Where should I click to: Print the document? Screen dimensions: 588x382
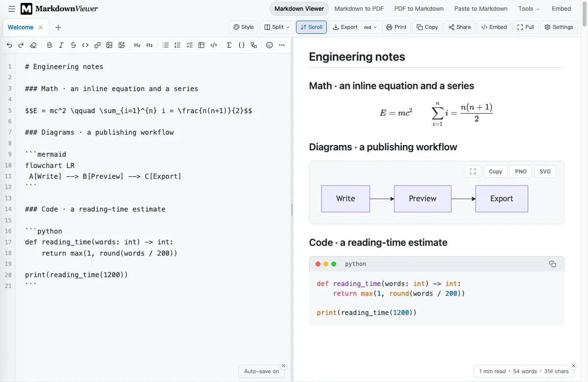(x=396, y=27)
